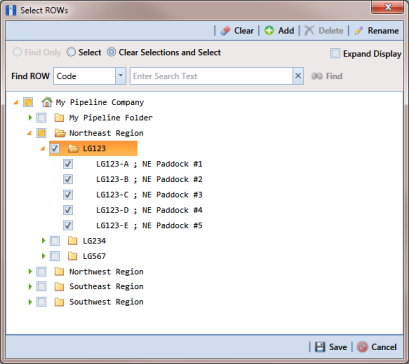Enable the Expand Display checkbox
This screenshot has width=409, height=364.
coord(335,53)
